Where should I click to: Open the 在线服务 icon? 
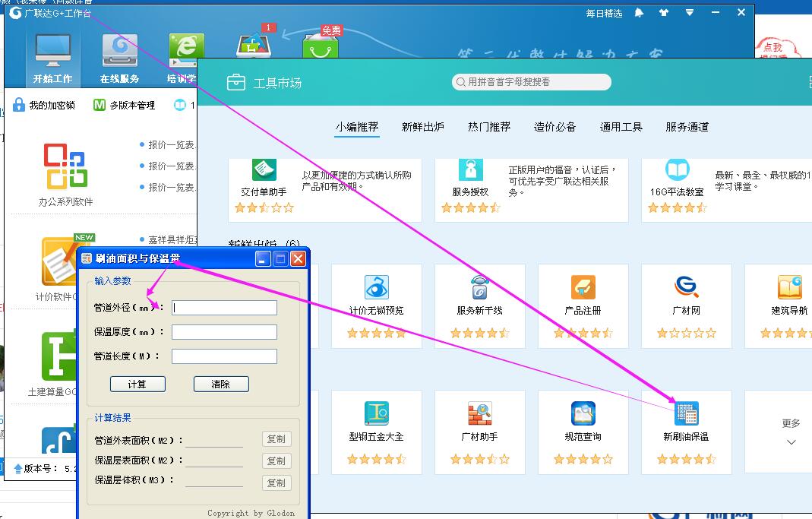coord(119,51)
